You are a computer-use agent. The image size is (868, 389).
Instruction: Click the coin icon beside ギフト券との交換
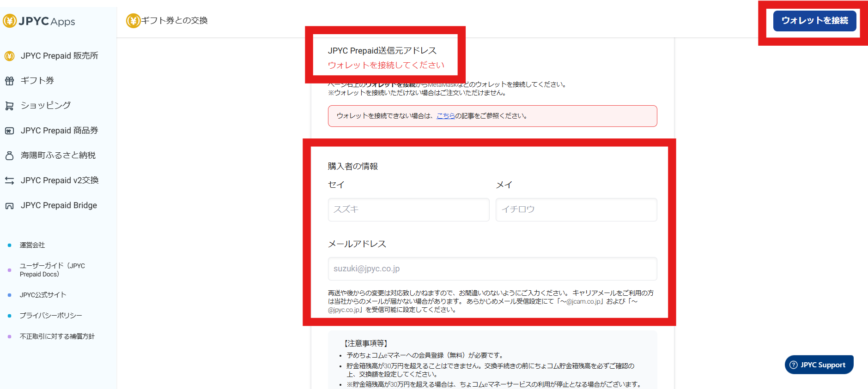click(133, 21)
